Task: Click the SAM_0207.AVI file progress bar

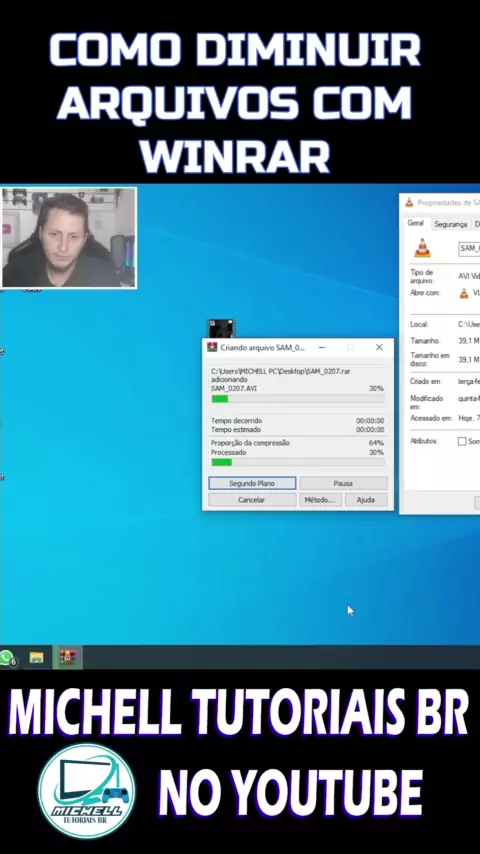Action: pos(298,399)
